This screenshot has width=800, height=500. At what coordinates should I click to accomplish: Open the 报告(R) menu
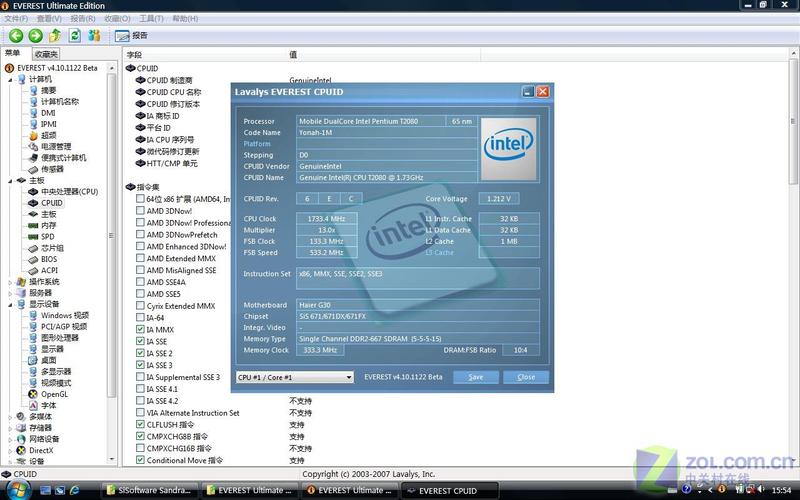point(83,18)
